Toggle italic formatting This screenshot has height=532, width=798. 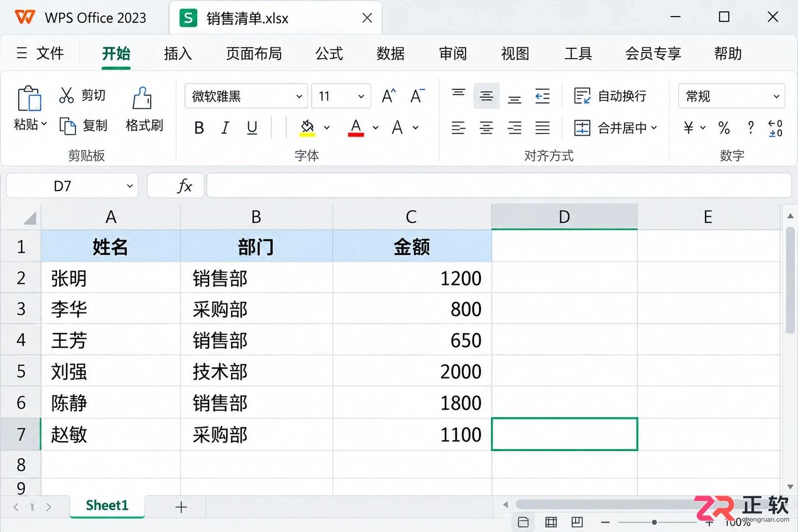[225, 128]
